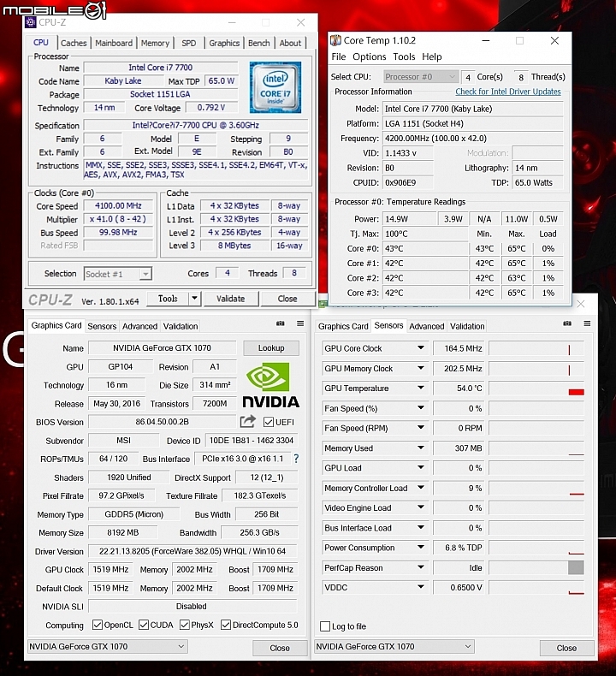616x676 pixels.
Task: Click the BIOS share/export arrow icon in GPU-Z
Action: [x=248, y=421]
